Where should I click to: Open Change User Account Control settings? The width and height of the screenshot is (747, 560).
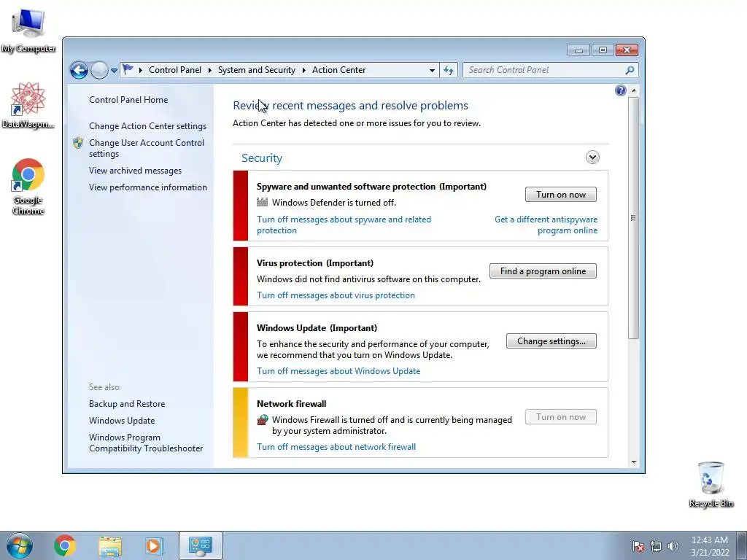[146, 148]
